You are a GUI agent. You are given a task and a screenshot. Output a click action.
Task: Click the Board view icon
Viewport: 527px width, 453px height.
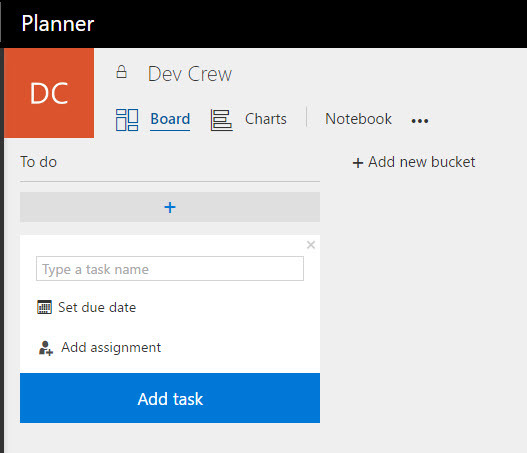(127, 120)
